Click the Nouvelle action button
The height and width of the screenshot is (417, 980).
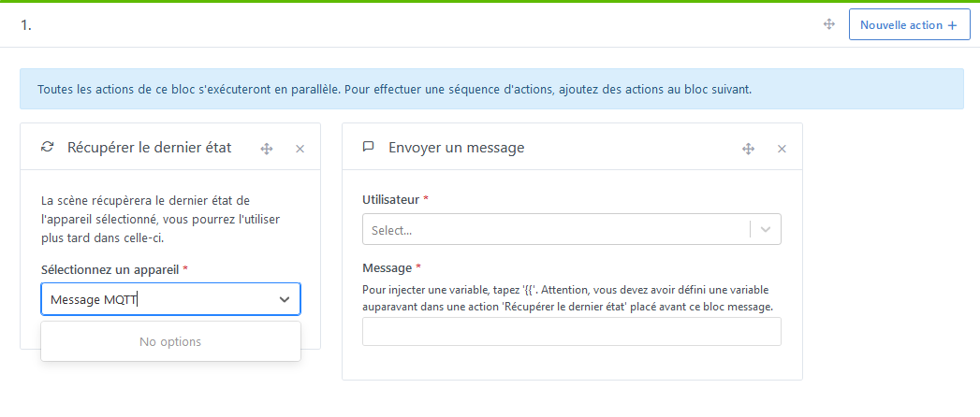coord(909,25)
